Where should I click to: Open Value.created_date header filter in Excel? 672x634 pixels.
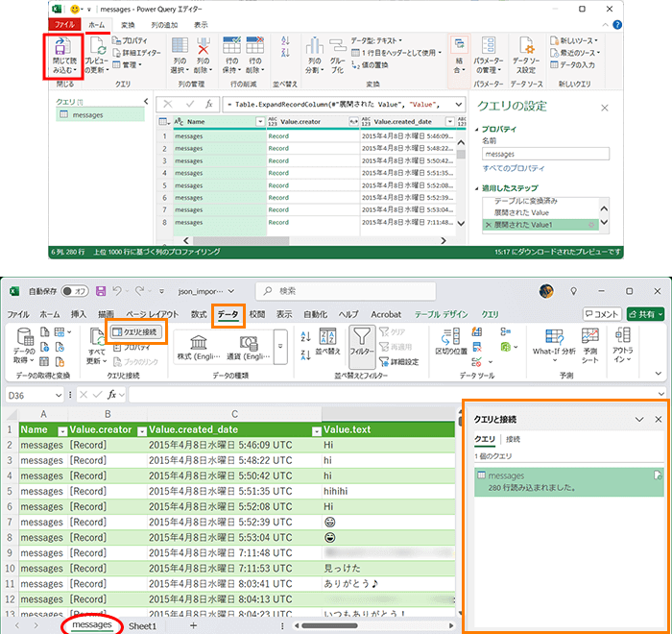pyautogui.click(x=316, y=431)
